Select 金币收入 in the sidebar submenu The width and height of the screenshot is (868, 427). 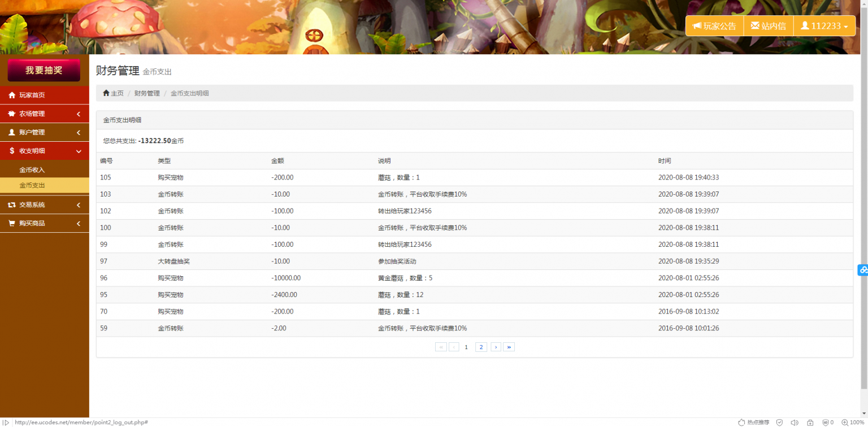(x=32, y=170)
